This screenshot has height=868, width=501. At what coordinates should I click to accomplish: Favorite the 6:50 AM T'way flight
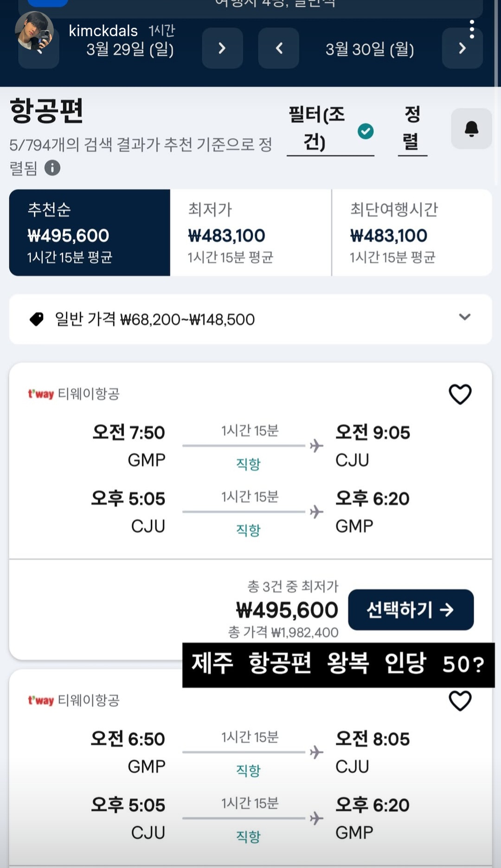[x=460, y=700]
